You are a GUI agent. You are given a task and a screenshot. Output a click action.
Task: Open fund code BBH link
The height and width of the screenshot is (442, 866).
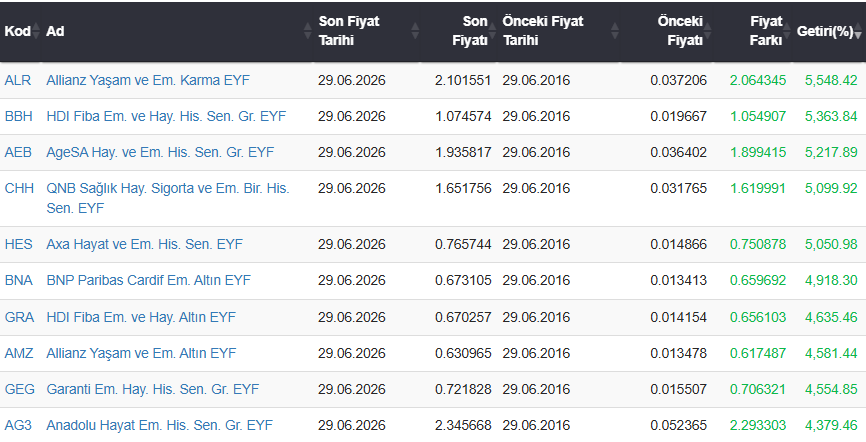tap(18, 116)
